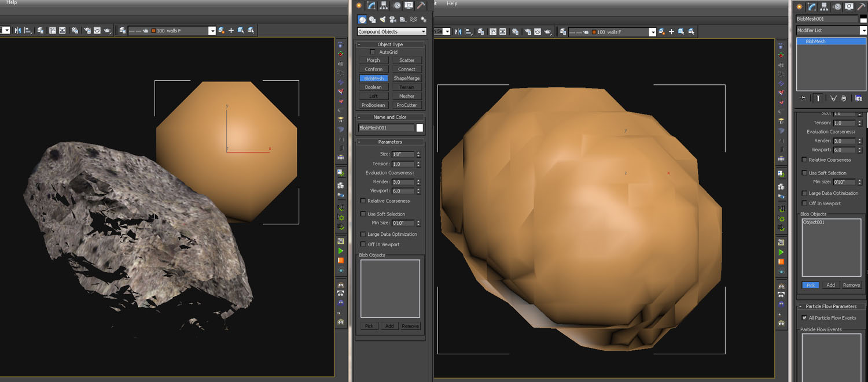Select Object001 in the Blob Objects list
This screenshot has height=382, width=868.
click(814, 222)
